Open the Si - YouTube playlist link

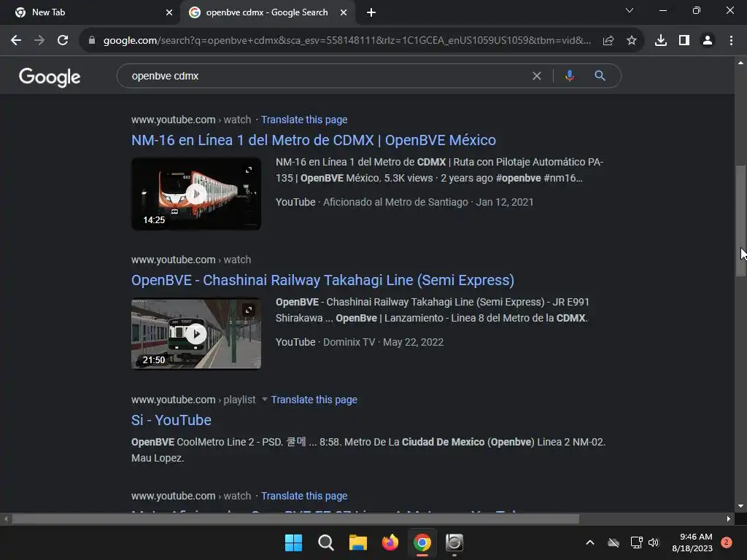171,420
